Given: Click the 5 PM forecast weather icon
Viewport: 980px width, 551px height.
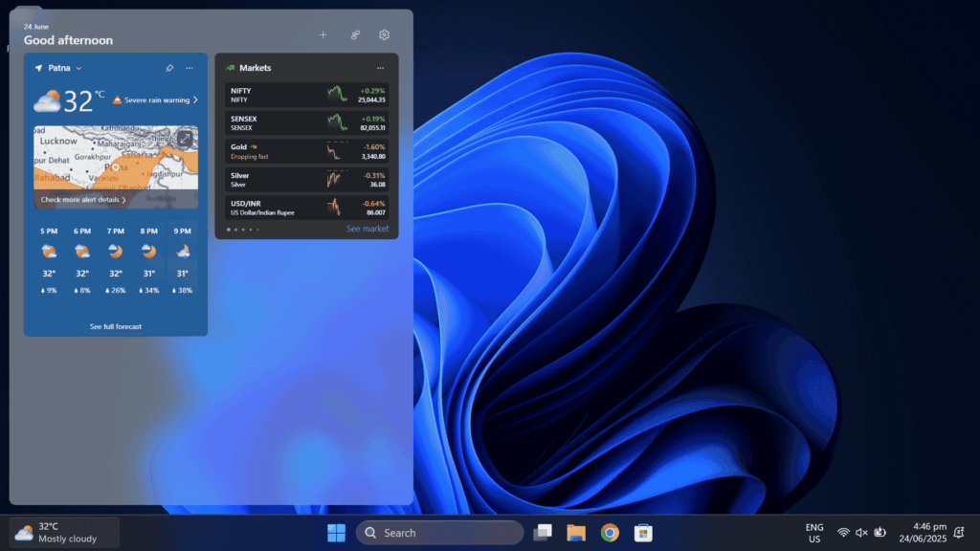Looking at the screenshot, I should click(x=49, y=252).
